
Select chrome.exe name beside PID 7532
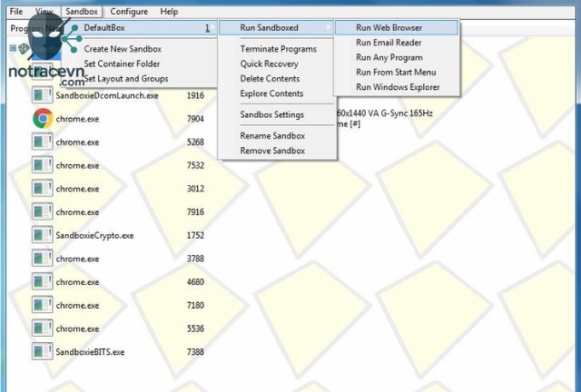click(77, 166)
